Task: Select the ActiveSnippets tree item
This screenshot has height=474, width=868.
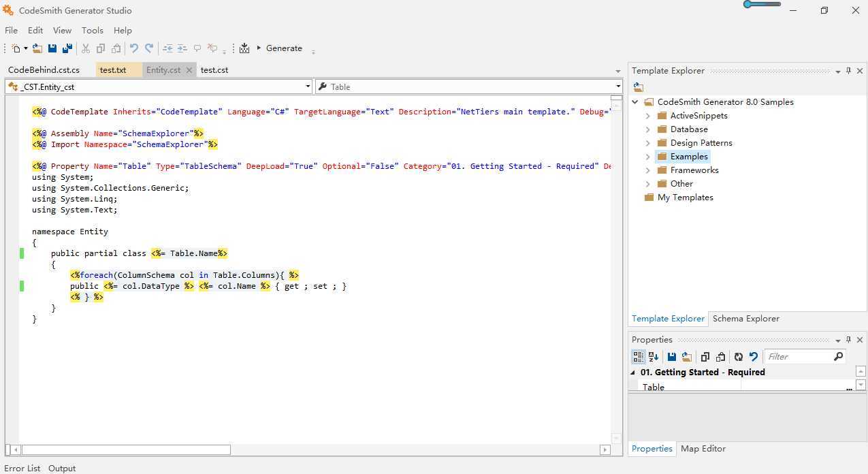Action: point(698,116)
